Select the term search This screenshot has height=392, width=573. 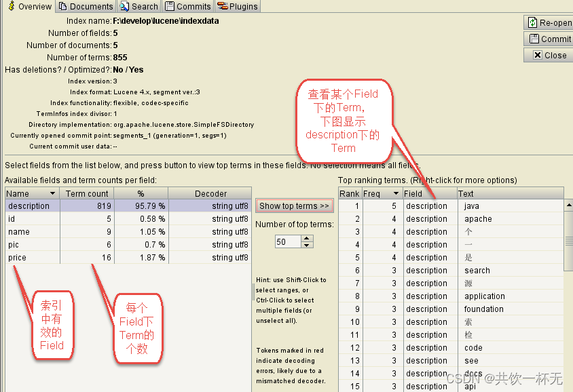pyautogui.click(x=477, y=271)
